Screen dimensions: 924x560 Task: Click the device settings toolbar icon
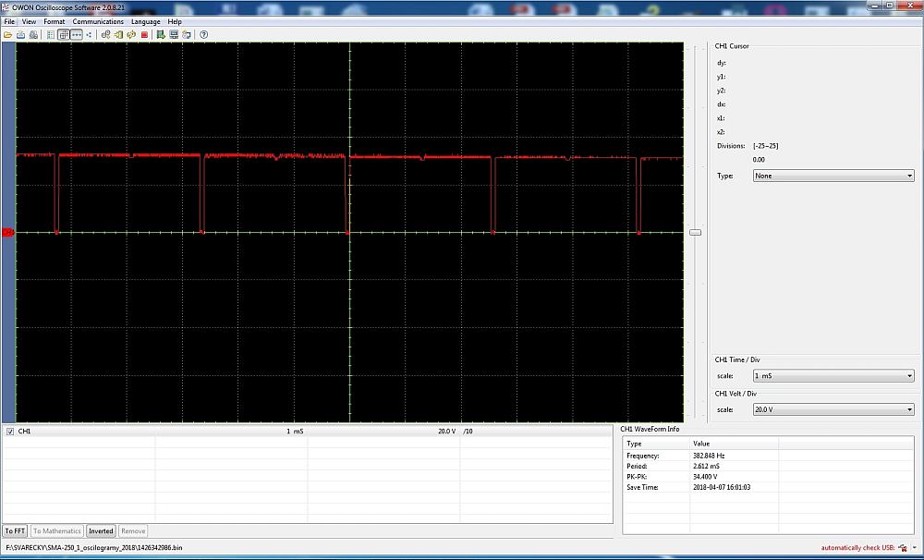click(x=187, y=35)
